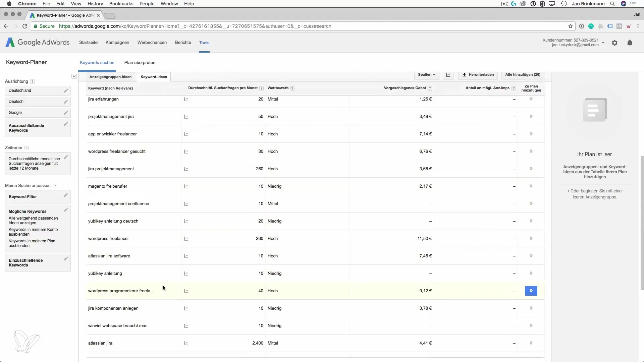The width and height of the screenshot is (644, 362).
Task: Add wordpress programmierer freelancer to plan
Action: coord(531,291)
